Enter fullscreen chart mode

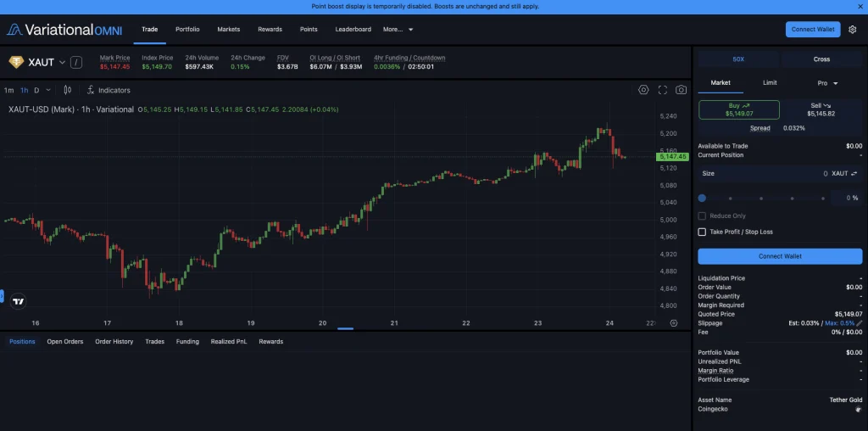[x=663, y=90]
